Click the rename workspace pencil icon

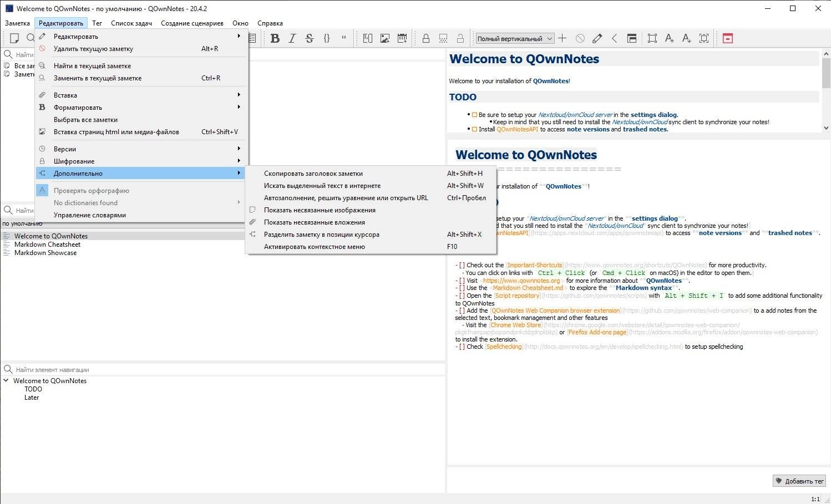click(597, 38)
